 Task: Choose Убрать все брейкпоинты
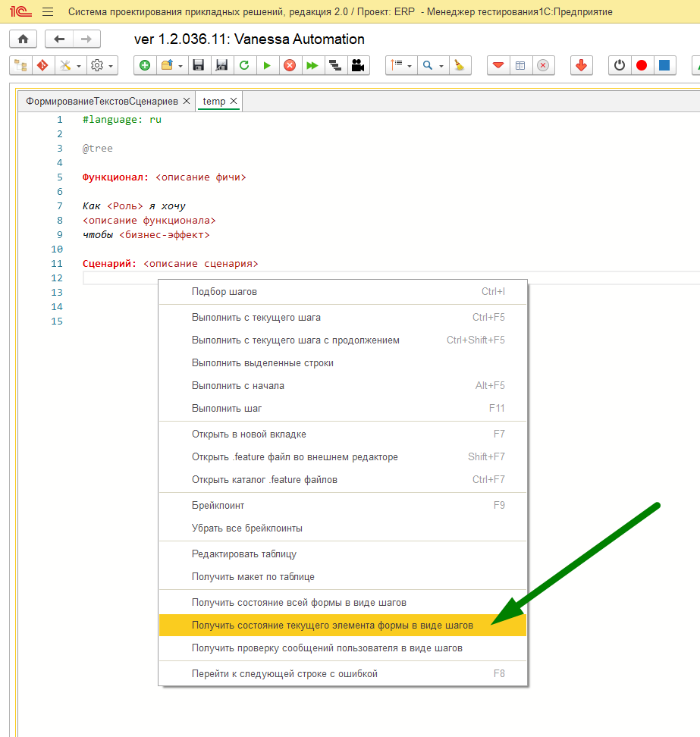[343, 528]
